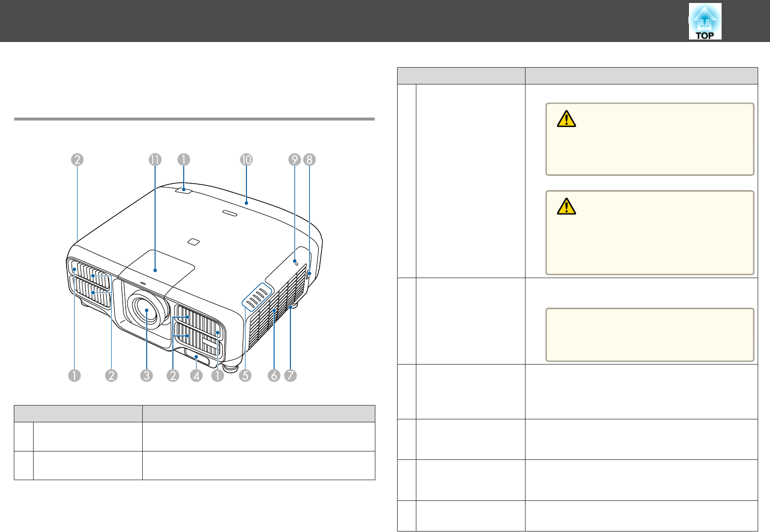Select callout number 6 in the diagram
770x532 pixels.
tap(274, 375)
